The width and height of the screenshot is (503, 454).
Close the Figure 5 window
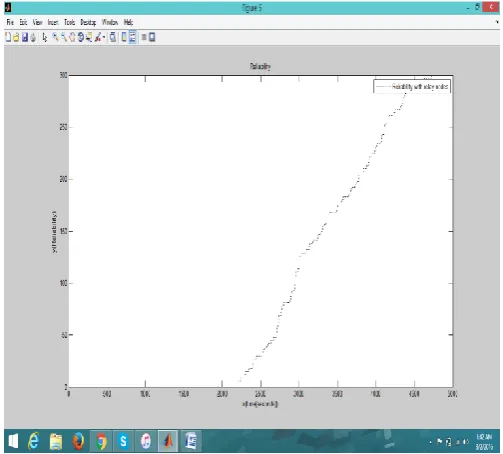click(x=491, y=7)
